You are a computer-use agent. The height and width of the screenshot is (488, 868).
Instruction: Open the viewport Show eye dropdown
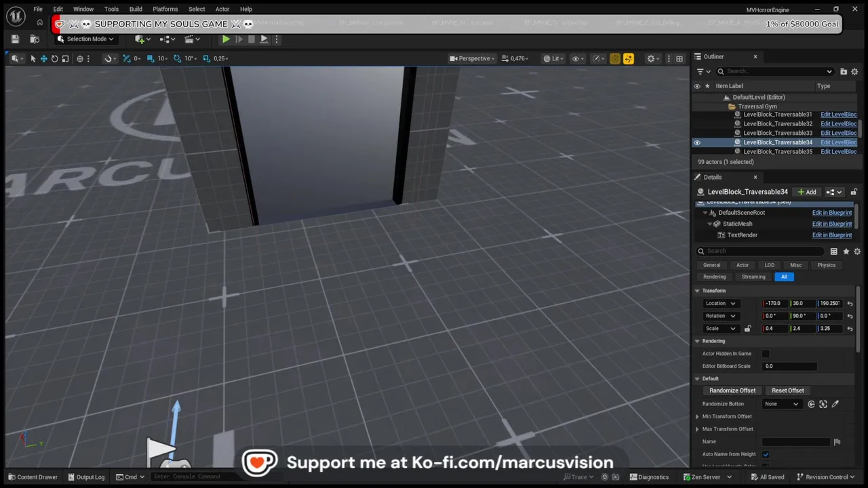(578, 58)
